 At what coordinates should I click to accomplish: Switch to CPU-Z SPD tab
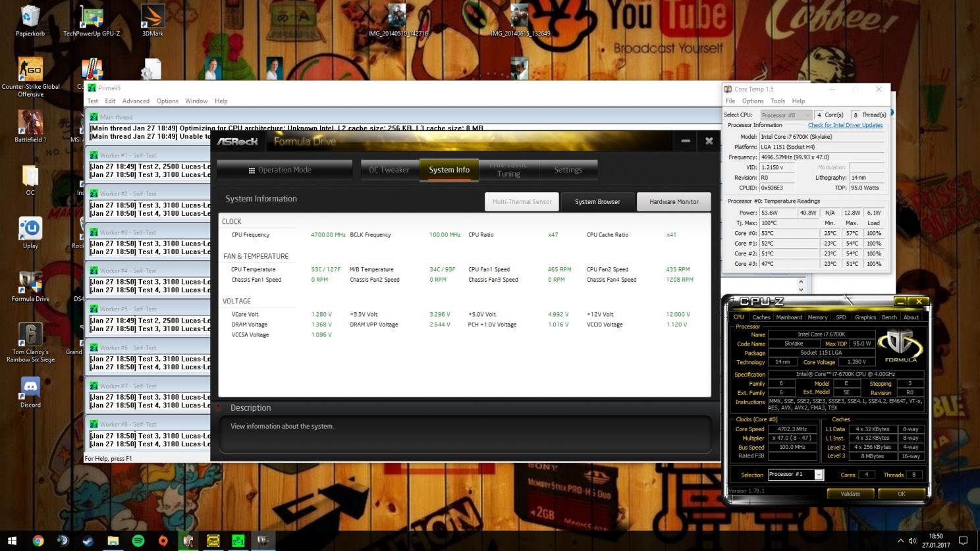(x=840, y=317)
